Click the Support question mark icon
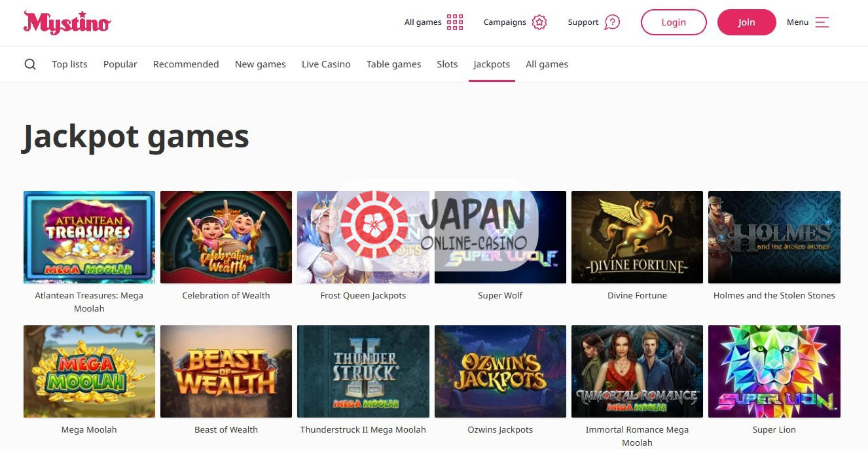 pos(612,22)
